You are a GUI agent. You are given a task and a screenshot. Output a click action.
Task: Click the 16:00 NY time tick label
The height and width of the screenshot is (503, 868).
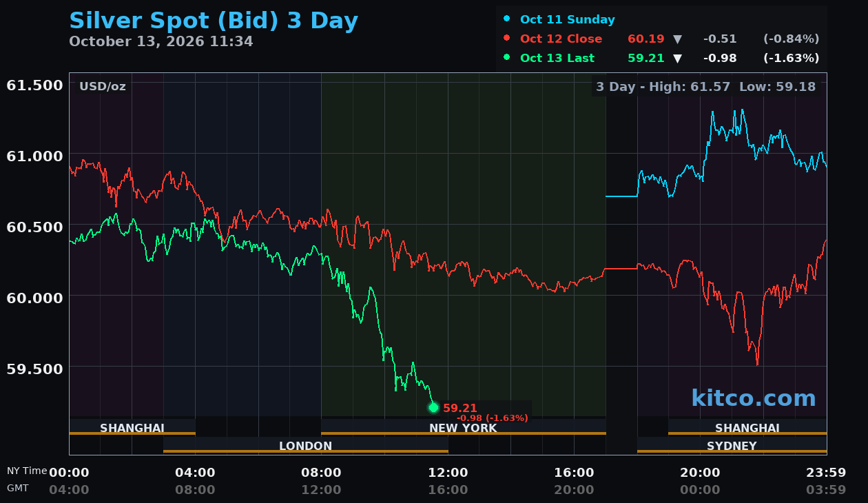pos(574,473)
